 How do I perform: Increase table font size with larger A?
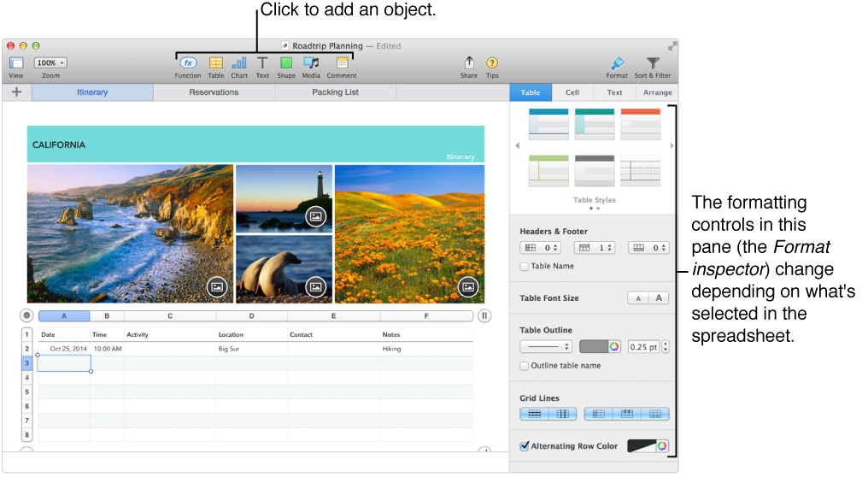(659, 298)
